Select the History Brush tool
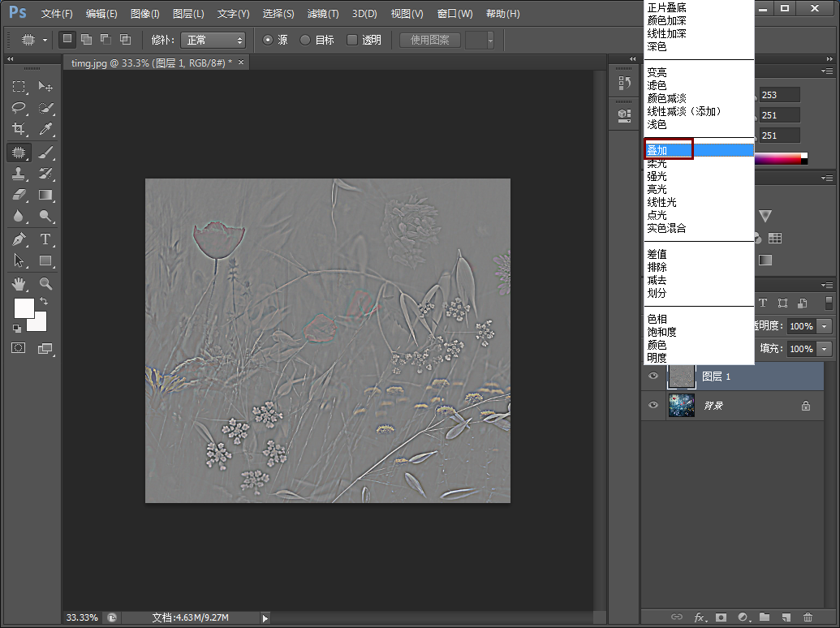 click(45, 174)
